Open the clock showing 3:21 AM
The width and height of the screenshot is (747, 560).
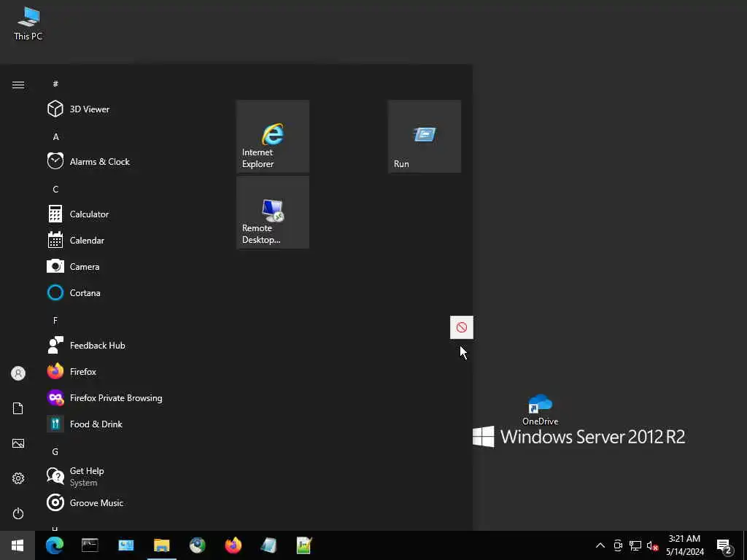(x=684, y=545)
